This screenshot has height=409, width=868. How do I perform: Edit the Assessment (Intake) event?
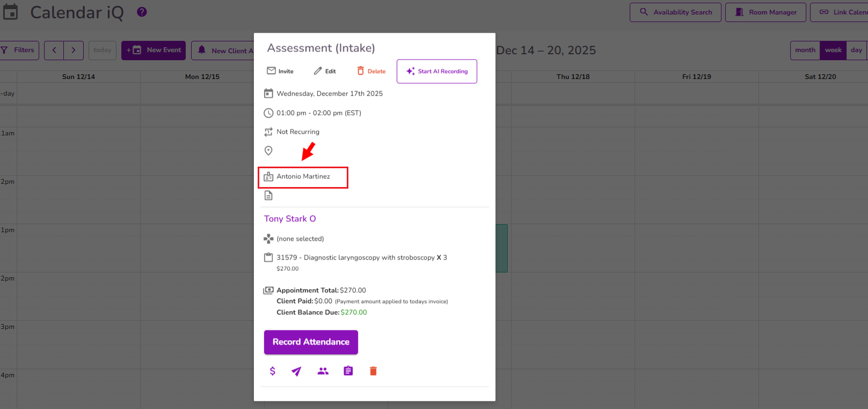tap(325, 71)
